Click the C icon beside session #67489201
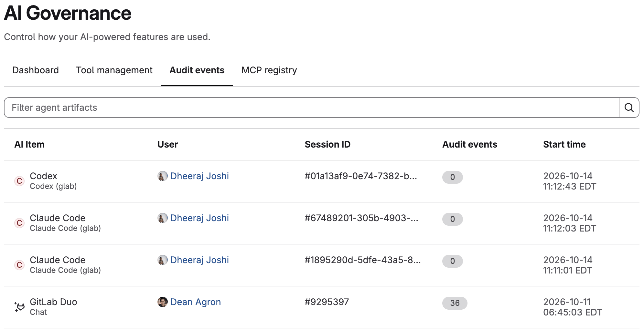This screenshot has height=330, width=644. [x=19, y=223]
